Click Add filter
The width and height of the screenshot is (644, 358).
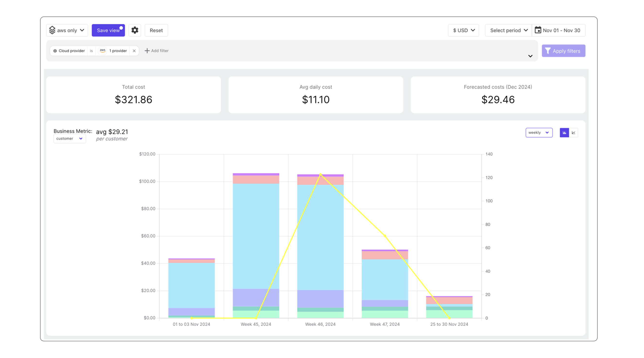point(156,51)
